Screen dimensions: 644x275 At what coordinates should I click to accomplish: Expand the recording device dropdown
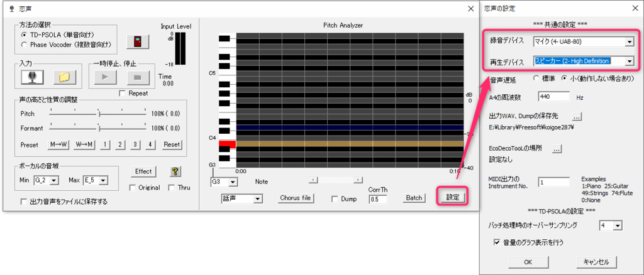629,42
